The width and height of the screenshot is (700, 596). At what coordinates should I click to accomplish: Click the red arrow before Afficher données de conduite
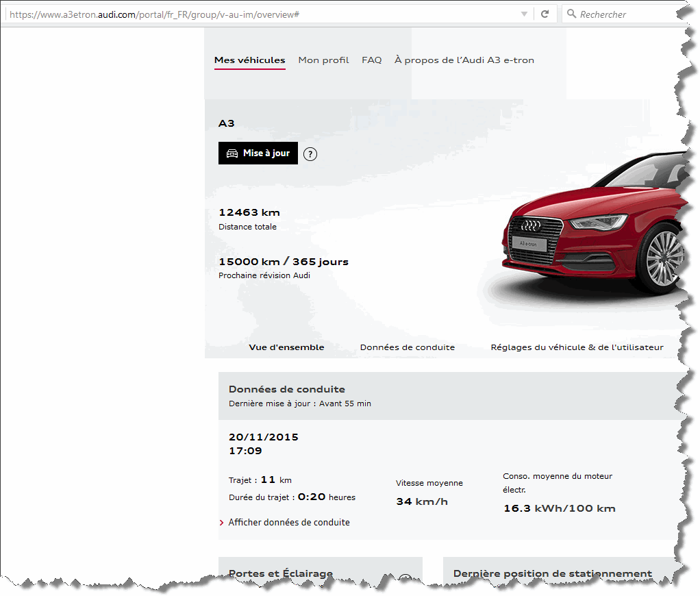[222, 523]
